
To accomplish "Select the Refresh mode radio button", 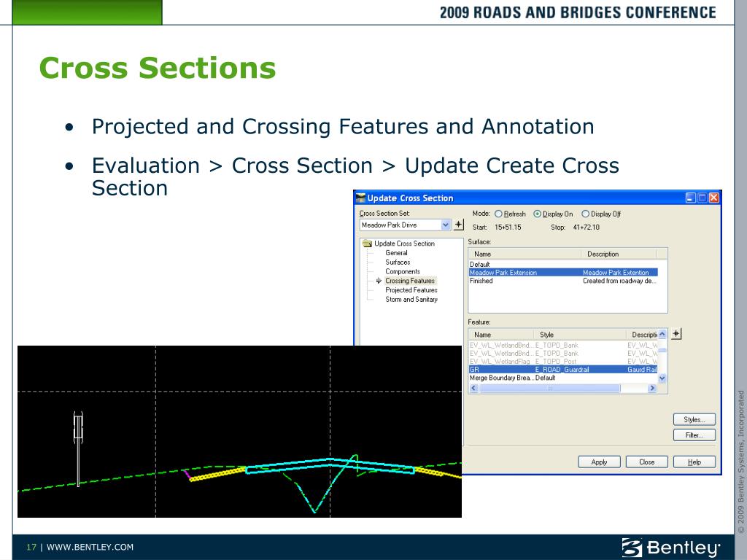I will tap(499, 214).
